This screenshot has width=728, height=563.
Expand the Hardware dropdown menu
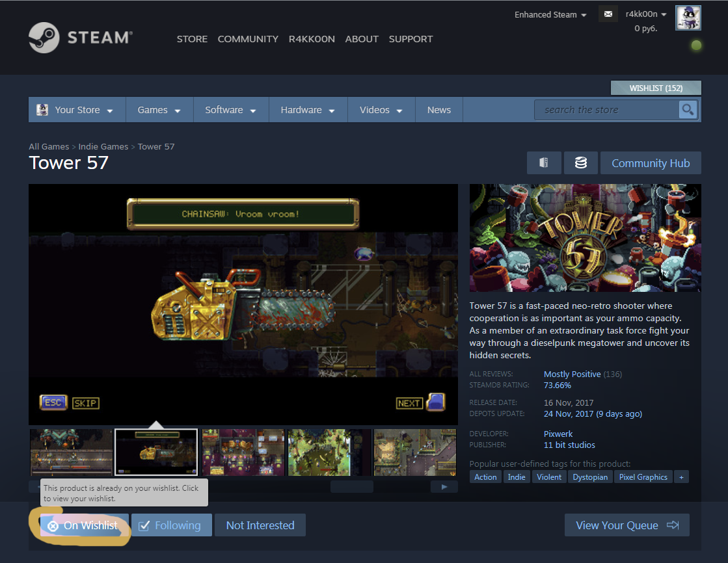tap(307, 110)
